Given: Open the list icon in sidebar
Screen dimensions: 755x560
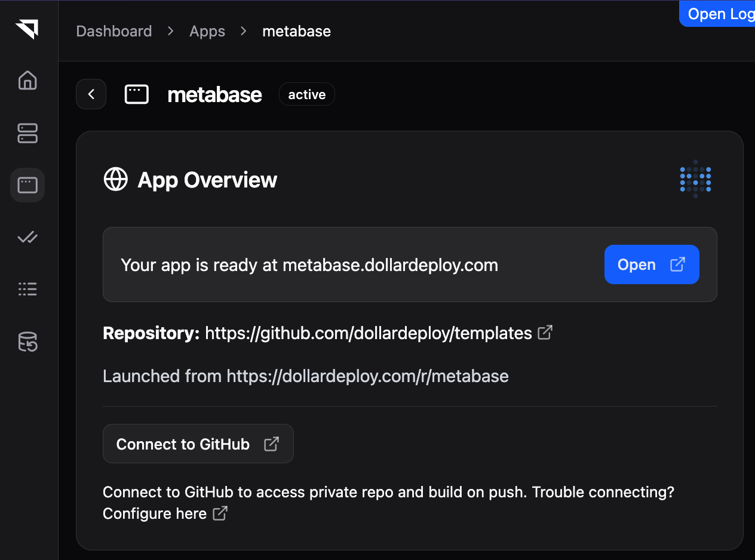Looking at the screenshot, I should tap(27, 290).
